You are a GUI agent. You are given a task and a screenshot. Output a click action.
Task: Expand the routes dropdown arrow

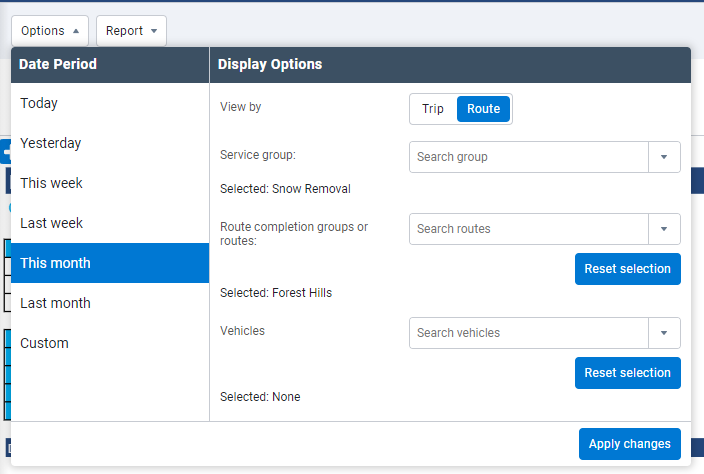coord(664,229)
